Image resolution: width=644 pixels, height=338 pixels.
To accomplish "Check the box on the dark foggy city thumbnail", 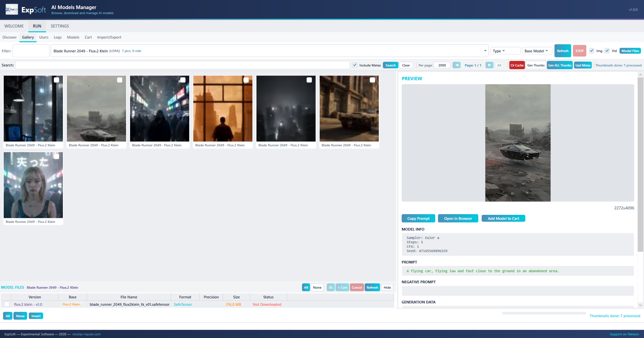I will tap(309, 80).
